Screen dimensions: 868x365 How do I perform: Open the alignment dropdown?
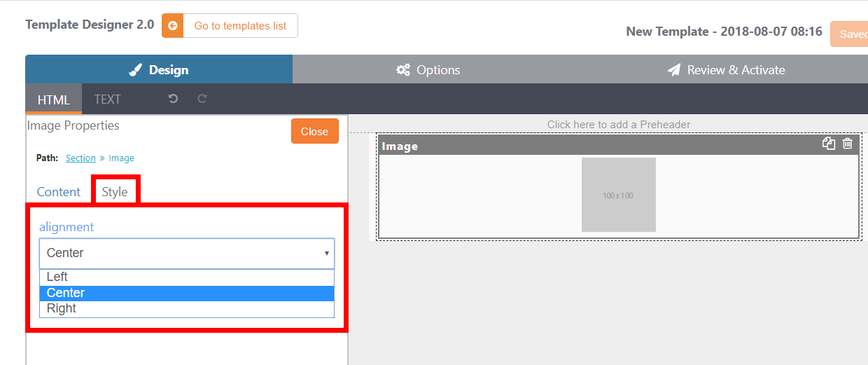coord(187,253)
